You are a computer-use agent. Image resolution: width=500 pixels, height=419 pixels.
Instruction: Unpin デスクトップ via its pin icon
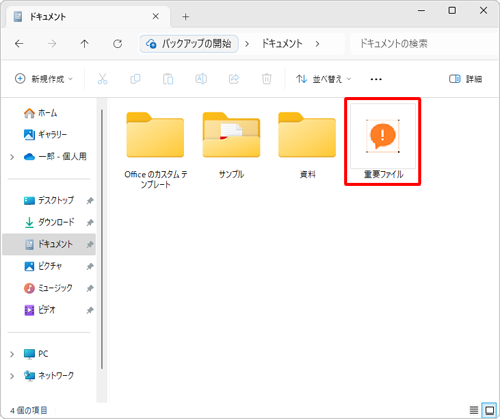click(x=90, y=201)
